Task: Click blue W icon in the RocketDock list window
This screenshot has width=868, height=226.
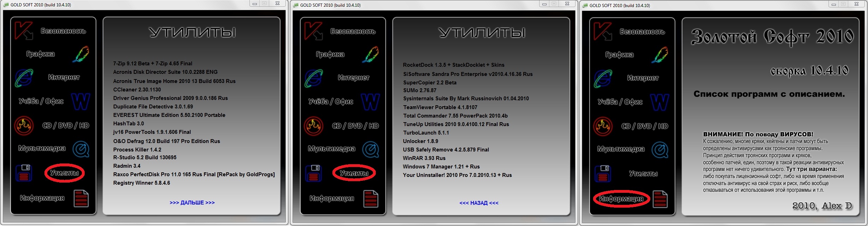Action: point(370,102)
